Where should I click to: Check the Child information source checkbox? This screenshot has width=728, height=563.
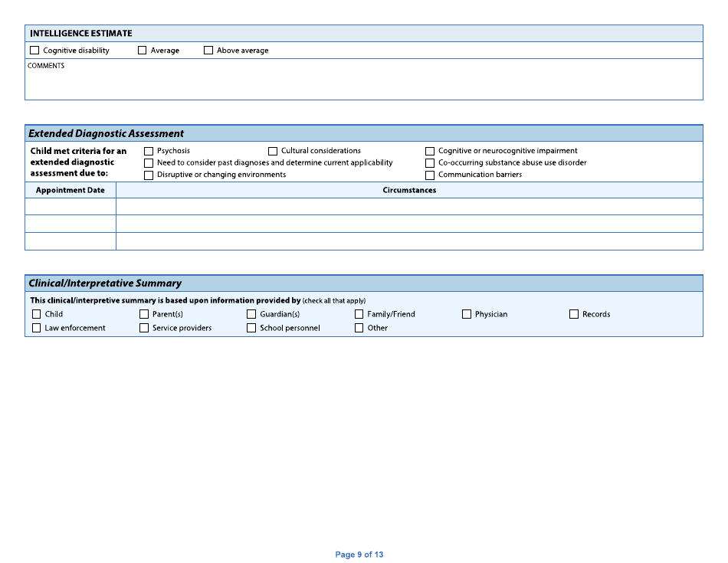coord(36,314)
